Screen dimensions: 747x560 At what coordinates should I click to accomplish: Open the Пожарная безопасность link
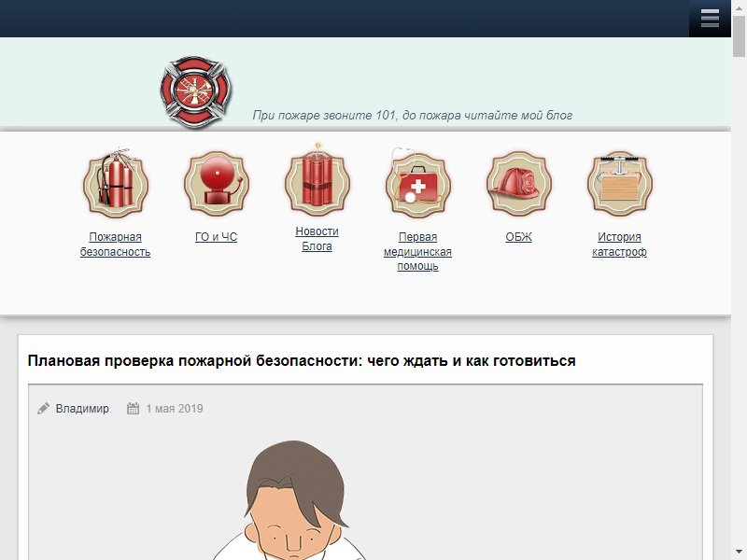[115, 245]
